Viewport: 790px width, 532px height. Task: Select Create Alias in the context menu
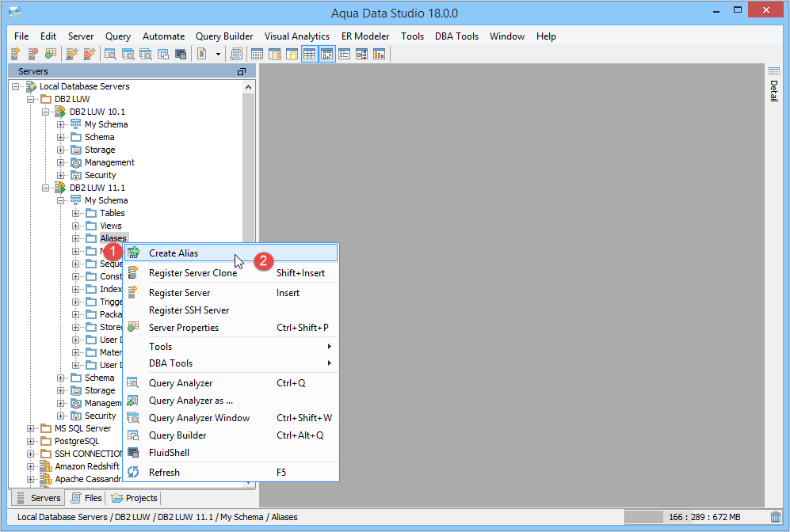click(231, 253)
